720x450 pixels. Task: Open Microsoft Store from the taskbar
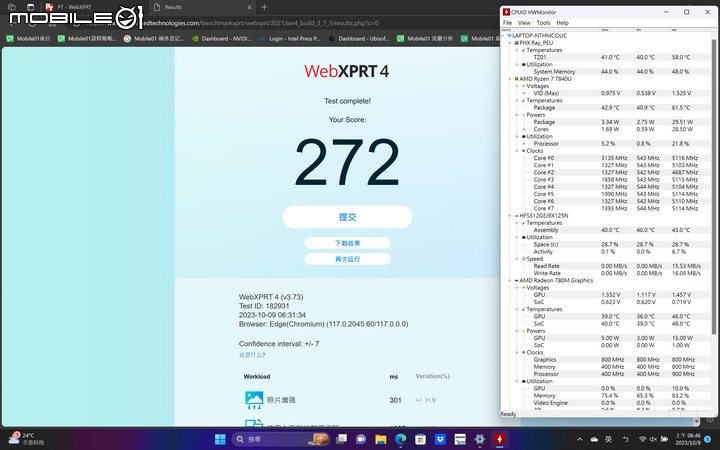click(420, 439)
